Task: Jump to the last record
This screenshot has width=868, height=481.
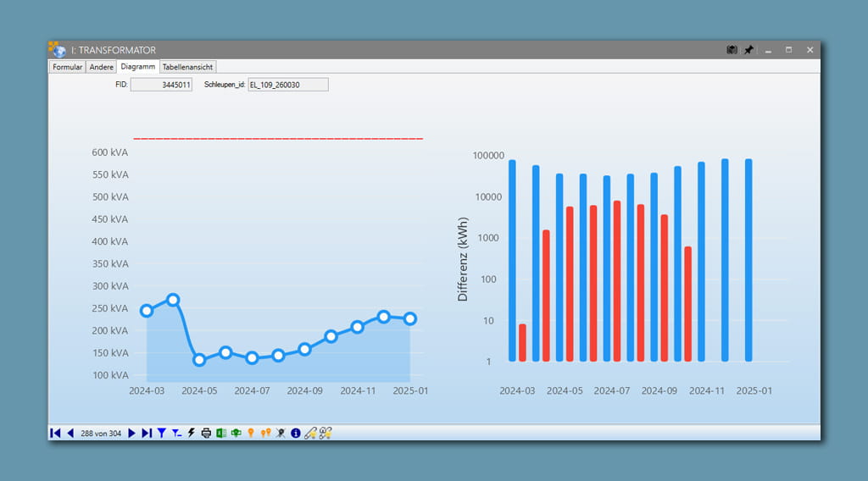Action: (147, 433)
